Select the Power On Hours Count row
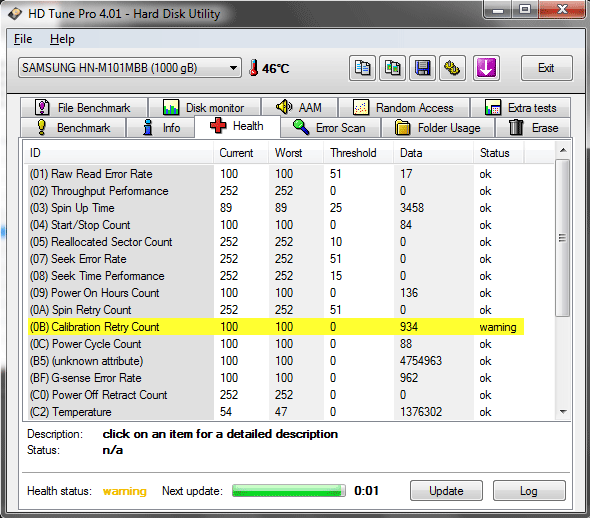 [276, 293]
